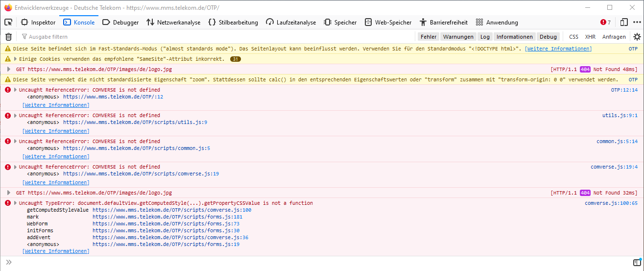Switch to the Netzwerkanalyse tab
Image resolution: width=644 pixels, height=271 pixels.
(173, 22)
